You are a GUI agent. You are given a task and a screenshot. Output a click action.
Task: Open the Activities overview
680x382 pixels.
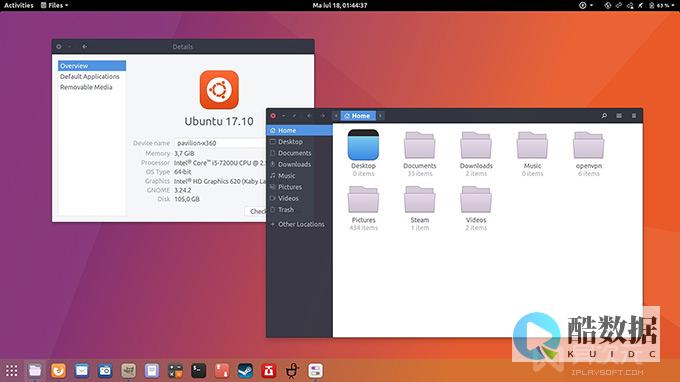19,5
